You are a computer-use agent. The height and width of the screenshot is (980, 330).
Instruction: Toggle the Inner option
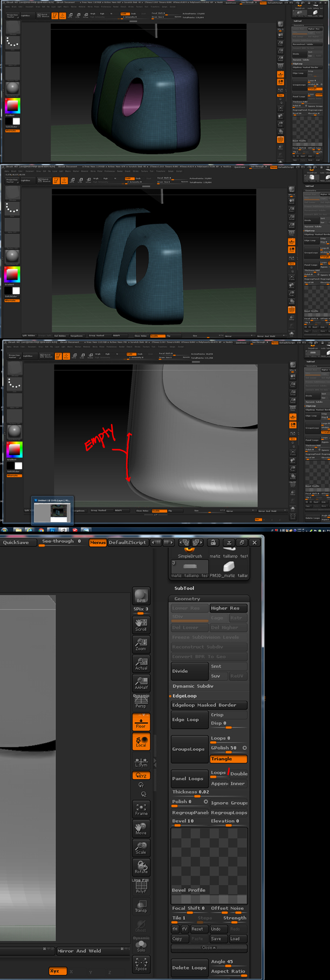pyautogui.click(x=238, y=783)
